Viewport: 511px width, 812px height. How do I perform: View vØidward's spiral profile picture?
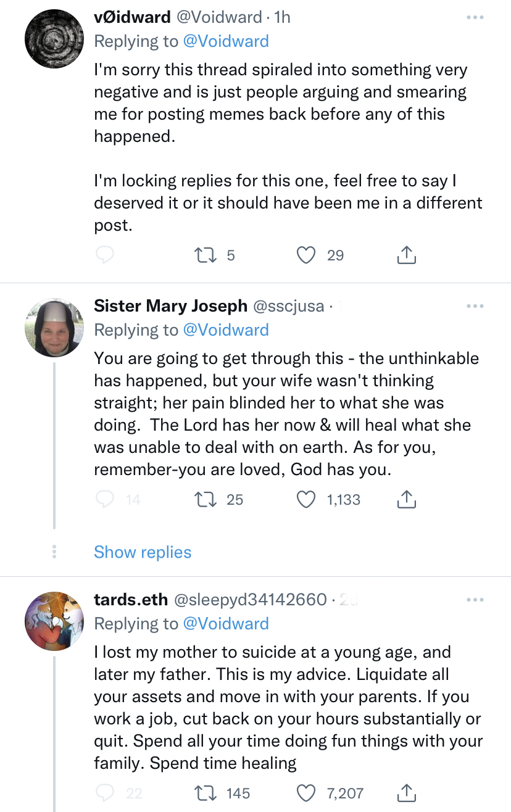pyautogui.click(x=54, y=38)
